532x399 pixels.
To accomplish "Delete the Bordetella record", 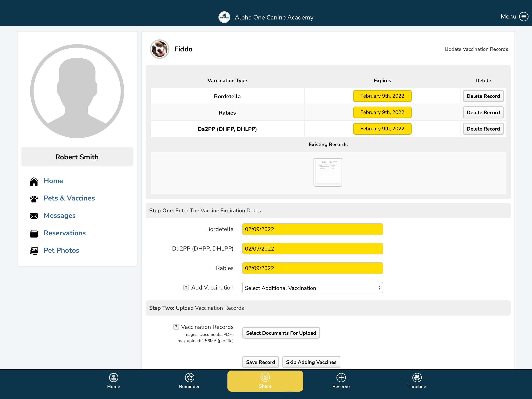I will click(x=483, y=96).
